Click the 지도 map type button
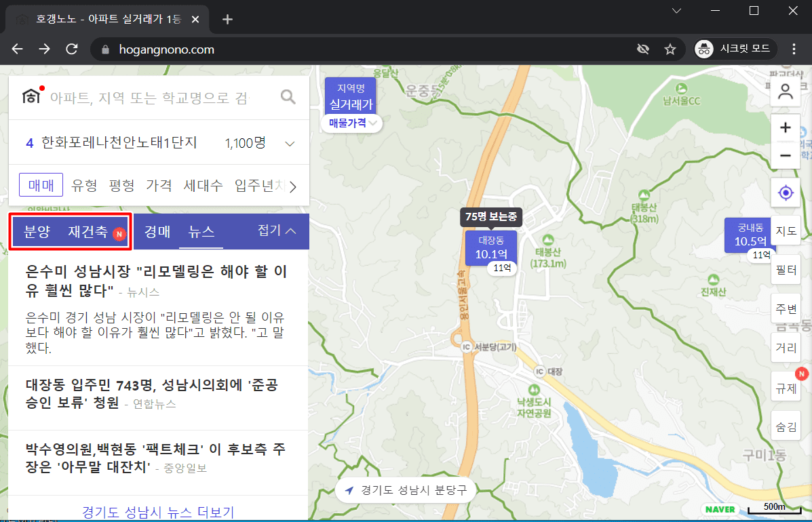 point(786,230)
